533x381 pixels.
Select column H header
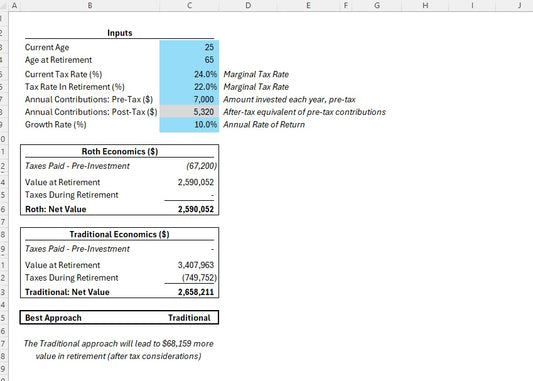[425, 5]
